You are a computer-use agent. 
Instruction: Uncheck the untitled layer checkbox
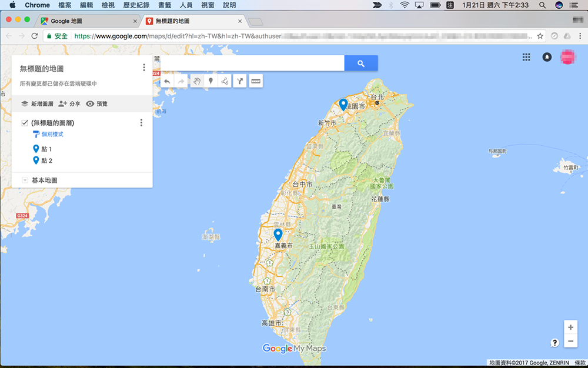(x=25, y=122)
